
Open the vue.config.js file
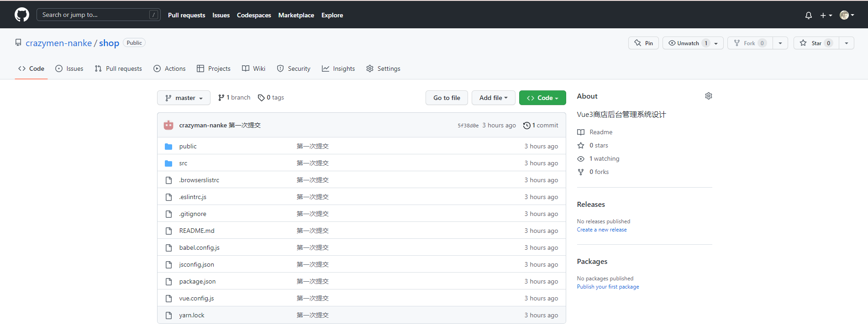tap(196, 298)
